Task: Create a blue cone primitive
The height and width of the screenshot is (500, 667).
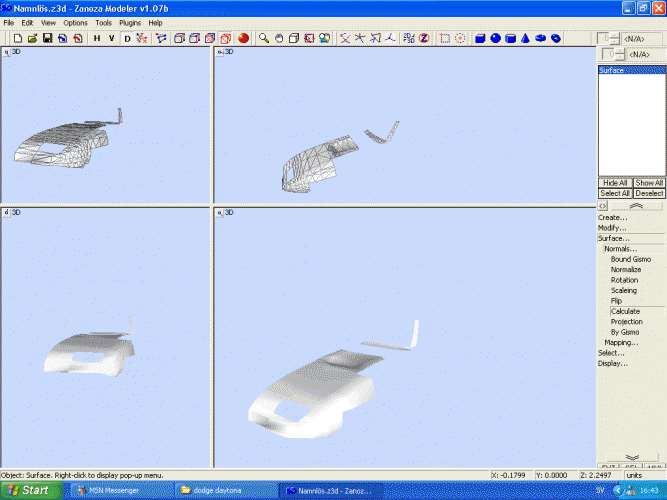Action: (525, 38)
